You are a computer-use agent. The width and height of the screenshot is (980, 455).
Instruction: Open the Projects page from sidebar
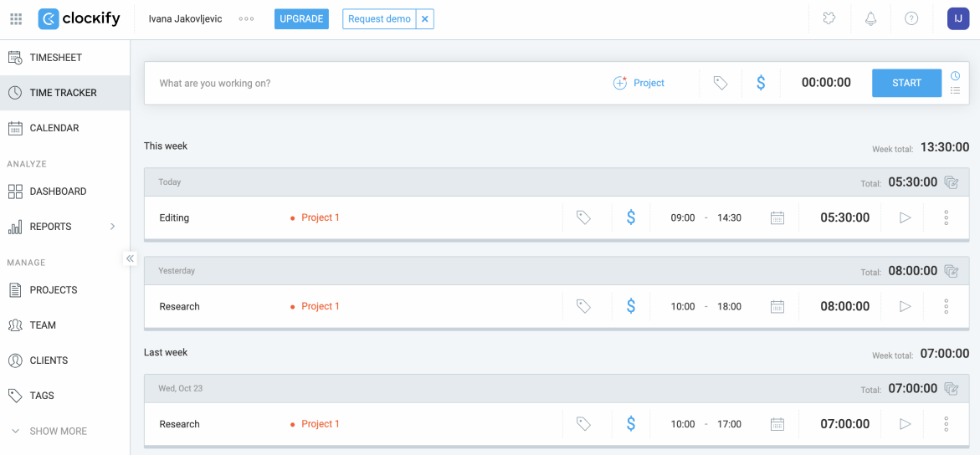(53, 290)
